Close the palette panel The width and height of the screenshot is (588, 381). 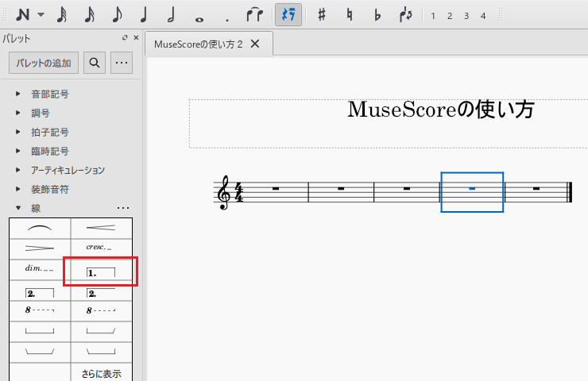[136, 37]
